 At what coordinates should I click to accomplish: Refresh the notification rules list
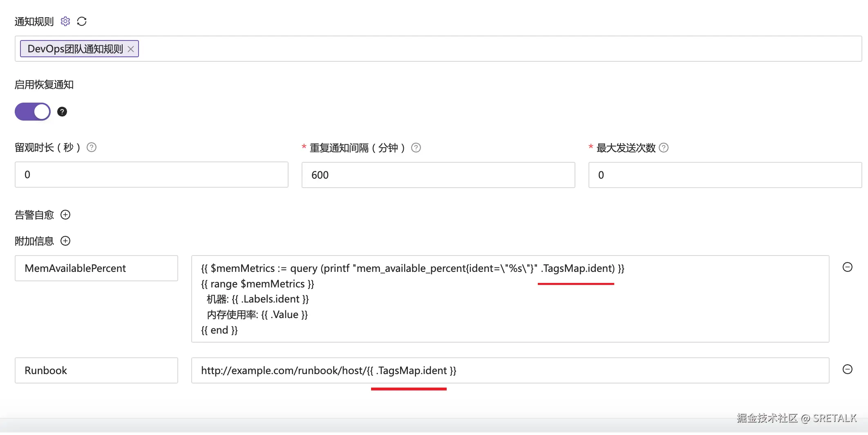82,21
